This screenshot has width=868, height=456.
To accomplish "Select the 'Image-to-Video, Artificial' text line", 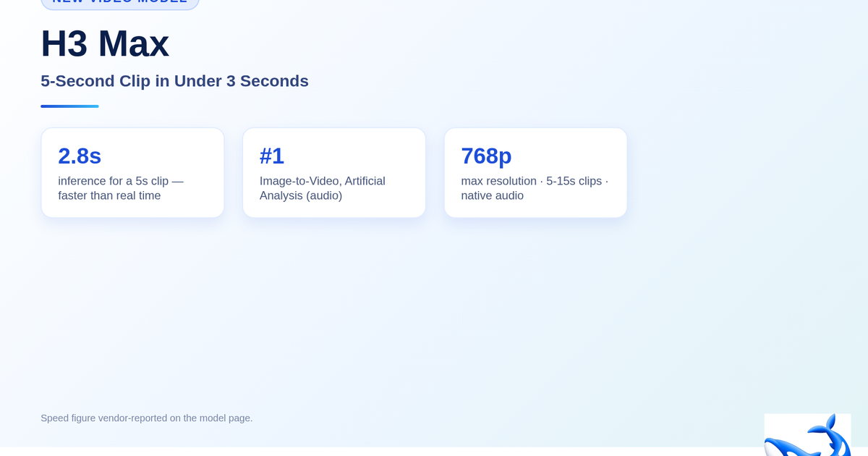I will [x=323, y=181].
